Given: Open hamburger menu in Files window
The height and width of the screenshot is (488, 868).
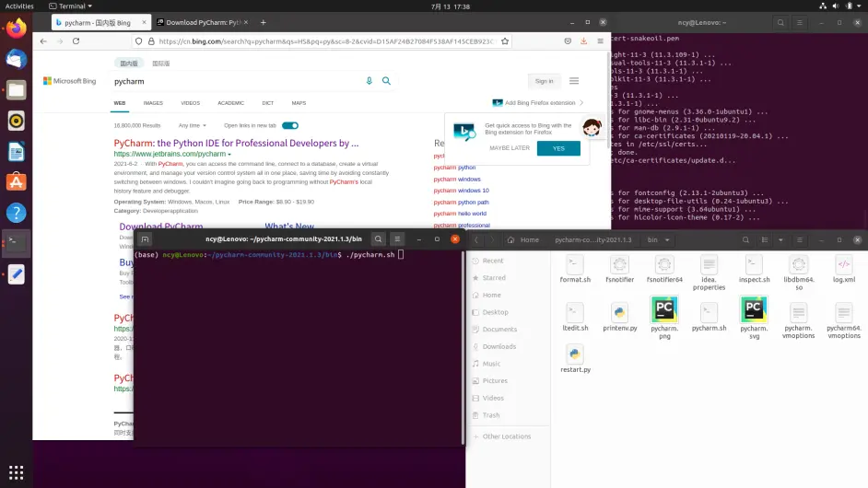Looking at the screenshot, I should (x=800, y=239).
